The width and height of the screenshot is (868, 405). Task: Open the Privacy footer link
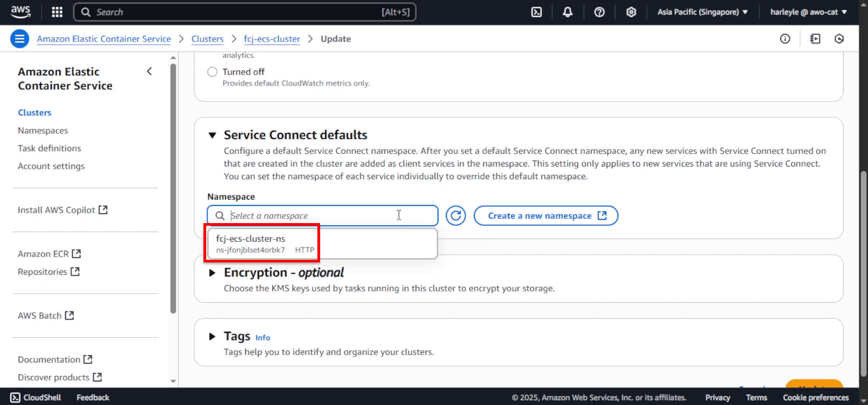coord(717,397)
